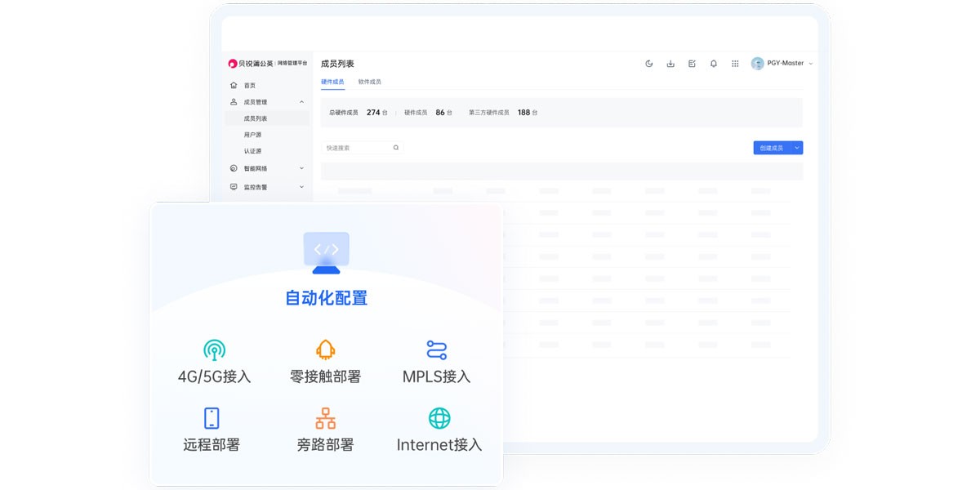Click the Internet接入 globe icon
The height and width of the screenshot is (490, 980).
click(439, 418)
